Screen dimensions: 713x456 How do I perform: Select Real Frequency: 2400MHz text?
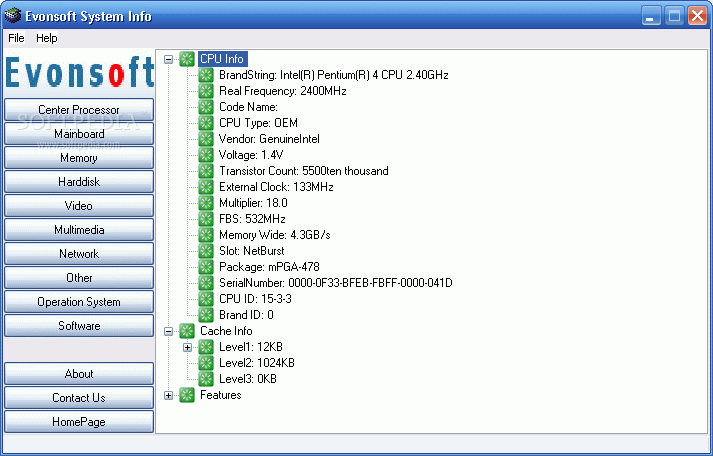coord(282,91)
